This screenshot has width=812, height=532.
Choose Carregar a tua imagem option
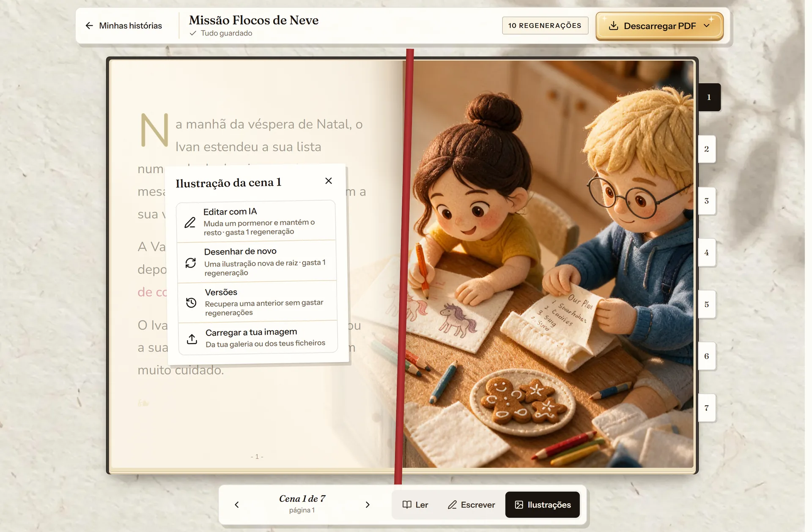(258, 338)
